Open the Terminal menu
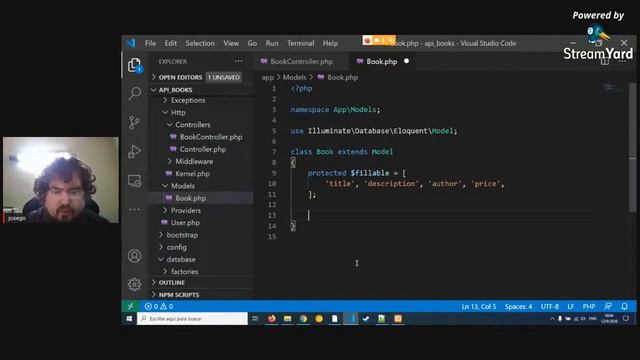The image size is (640, 360). point(300,43)
